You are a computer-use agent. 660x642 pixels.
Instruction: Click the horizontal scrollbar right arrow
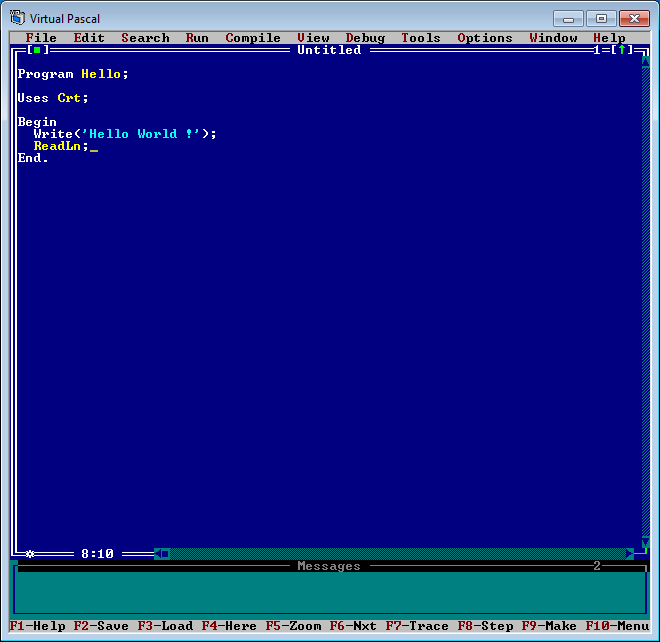click(x=629, y=553)
